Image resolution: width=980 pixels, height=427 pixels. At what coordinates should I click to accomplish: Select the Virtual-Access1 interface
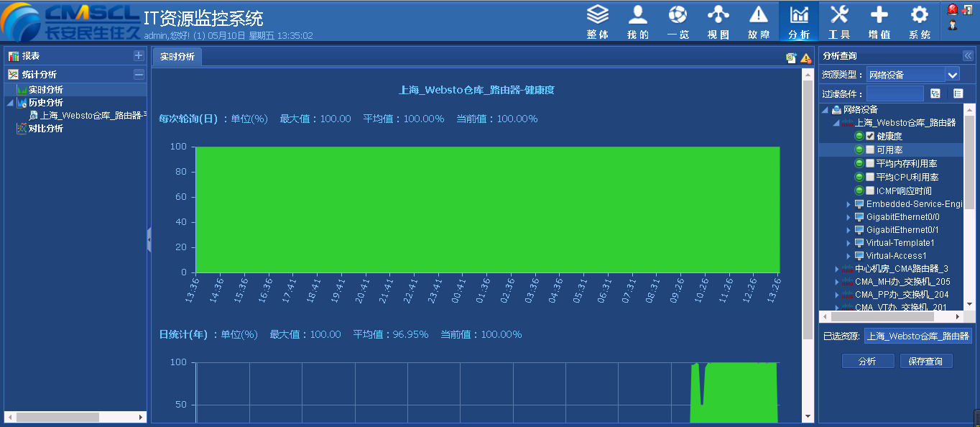pos(897,256)
